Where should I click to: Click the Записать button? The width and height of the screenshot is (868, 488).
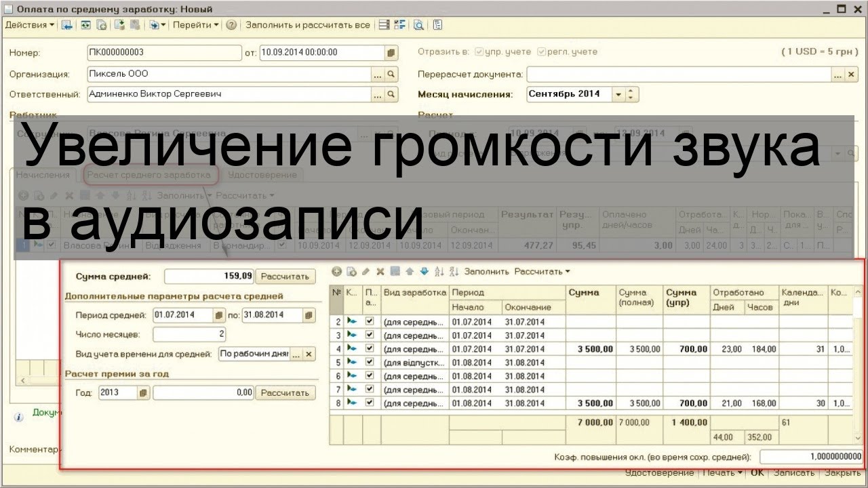[793, 472]
